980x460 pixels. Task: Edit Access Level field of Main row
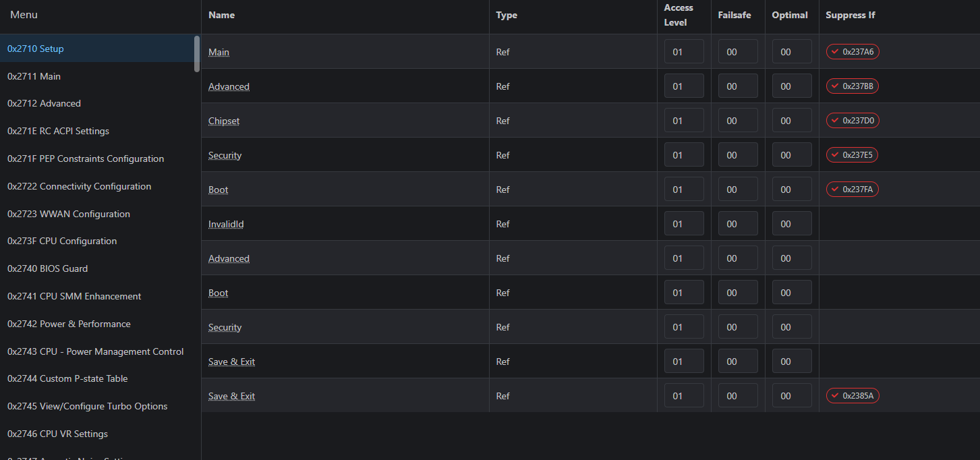pos(684,52)
